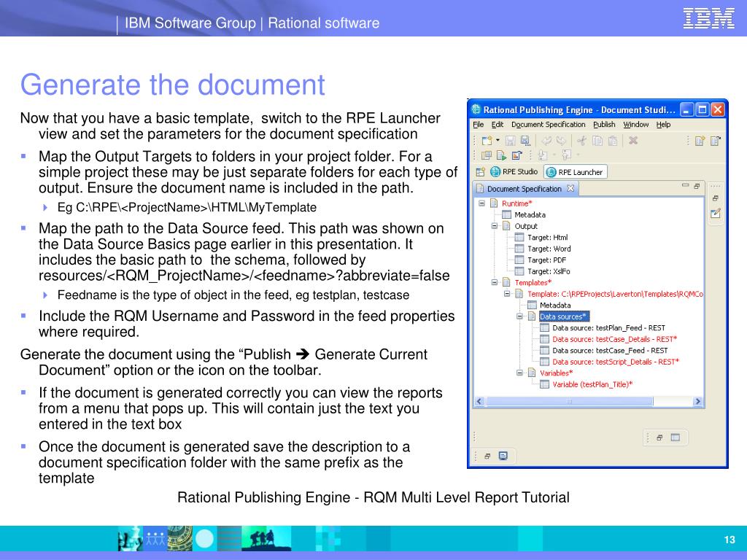Click the Variables folder document icon
The width and height of the screenshot is (747, 560).
tap(532, 373)
